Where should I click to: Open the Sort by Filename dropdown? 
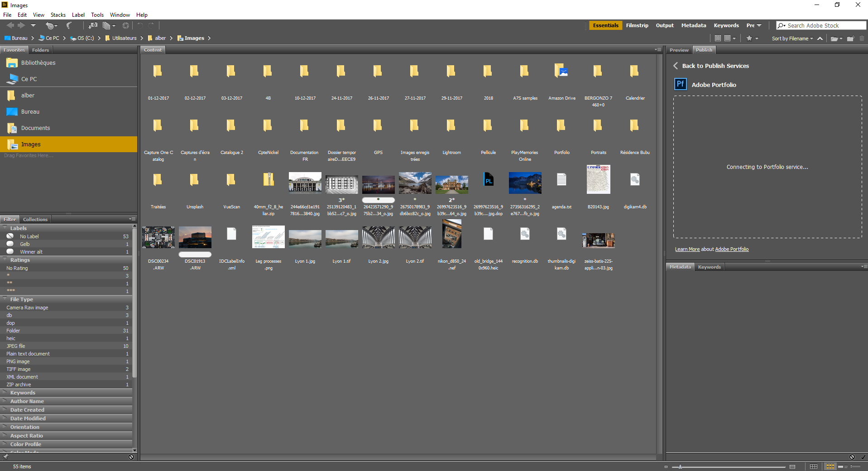[x=792, y=38]
